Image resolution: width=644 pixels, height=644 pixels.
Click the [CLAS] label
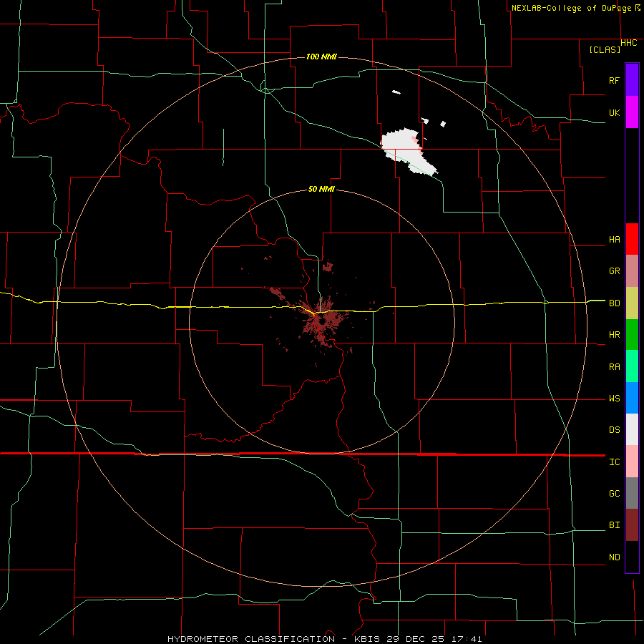click(605, 49)
